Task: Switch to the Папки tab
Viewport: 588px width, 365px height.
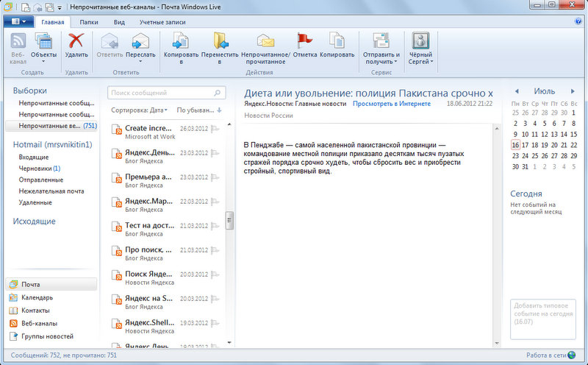Action: 89,22
